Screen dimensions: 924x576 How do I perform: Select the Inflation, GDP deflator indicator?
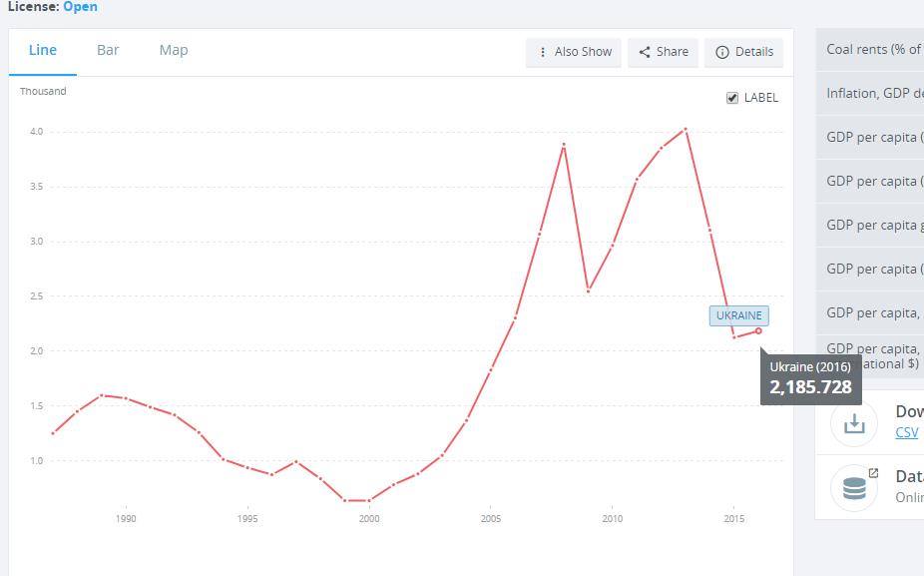[x=873, y=93]
